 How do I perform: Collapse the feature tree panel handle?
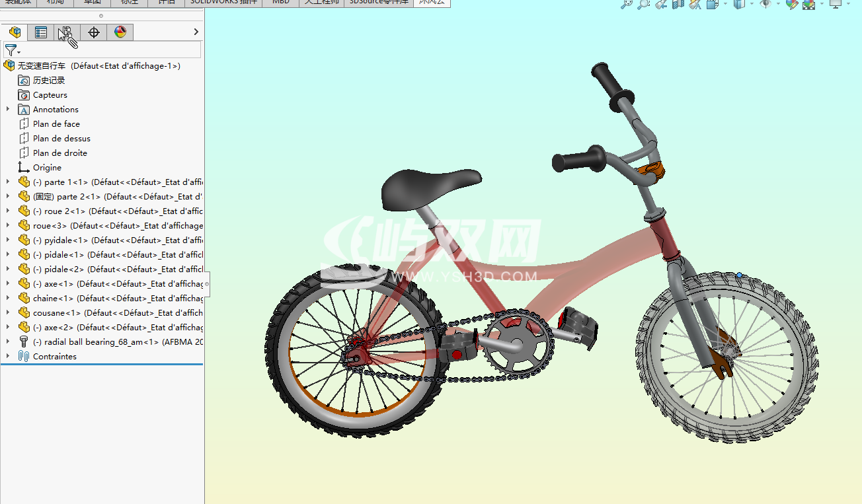pyautogui.click(x=207, y=284)
